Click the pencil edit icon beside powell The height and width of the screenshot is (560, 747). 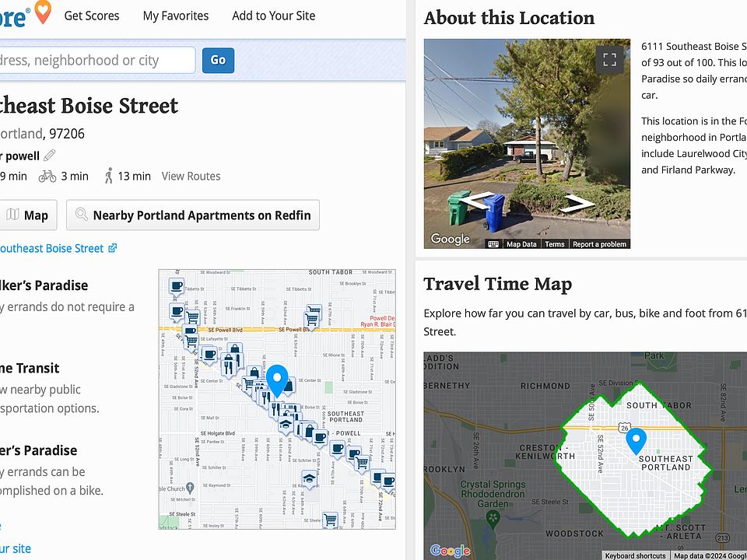click(50, 156)
